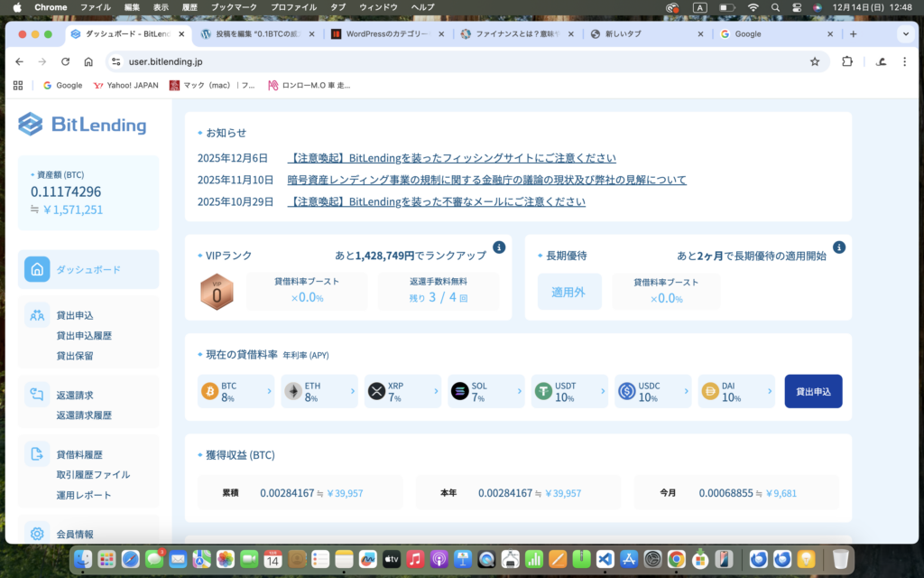Open the ダッシュボード home icon
The height and width of the screenshot is (578, 924).
pyautogui.click(x=37, y=269)
